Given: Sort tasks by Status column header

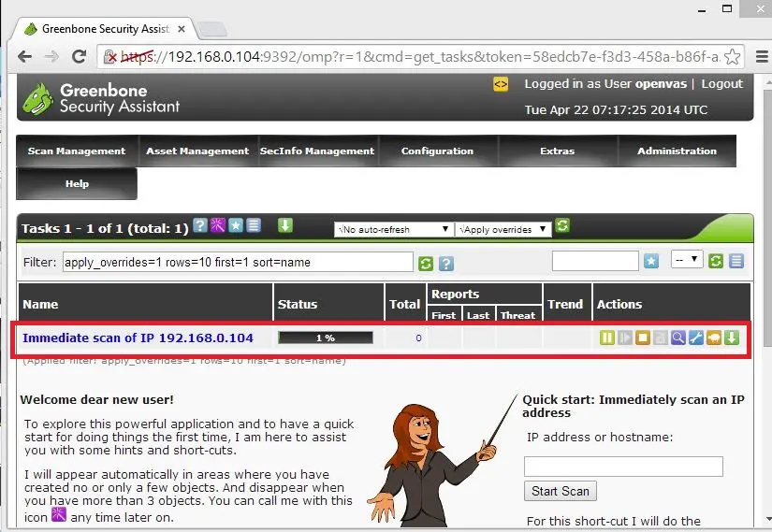Looking at the screenshot, I should (x=298, y=304).
